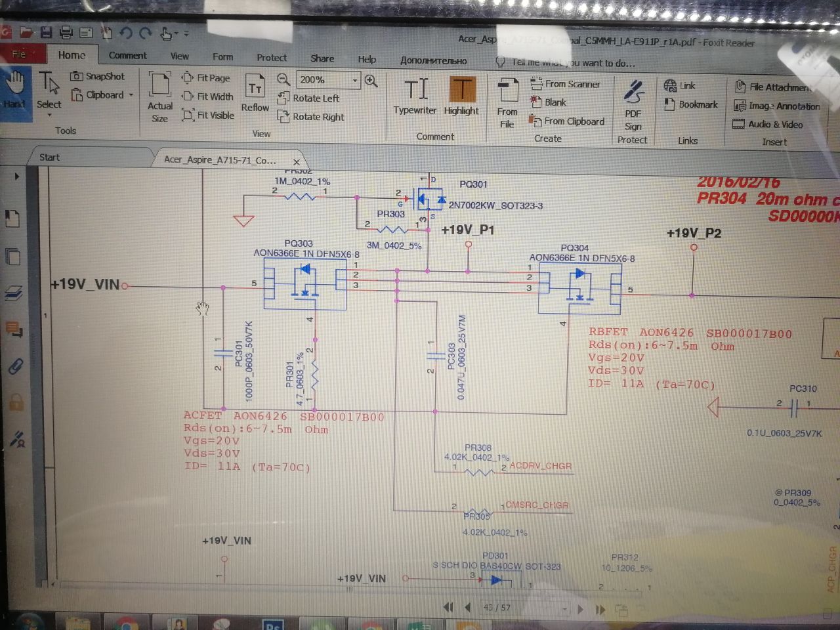The image size is (840, 630).
Task: Switch to the Home ribbon tab
Action: pyautogui.click(x=72, y=55)
